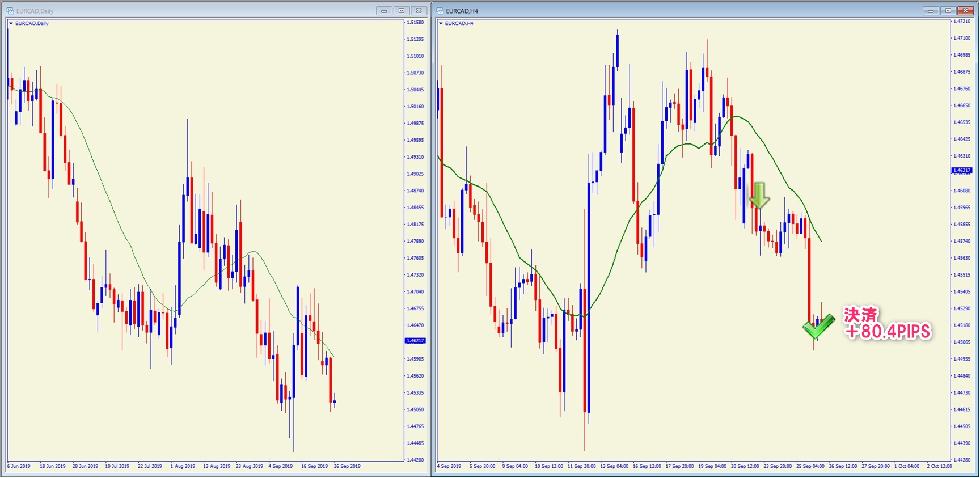Expand the triangle beside the EURCAD,H4 chart label
The height and width of the screenshot is (478, 980).
[441, 23]
